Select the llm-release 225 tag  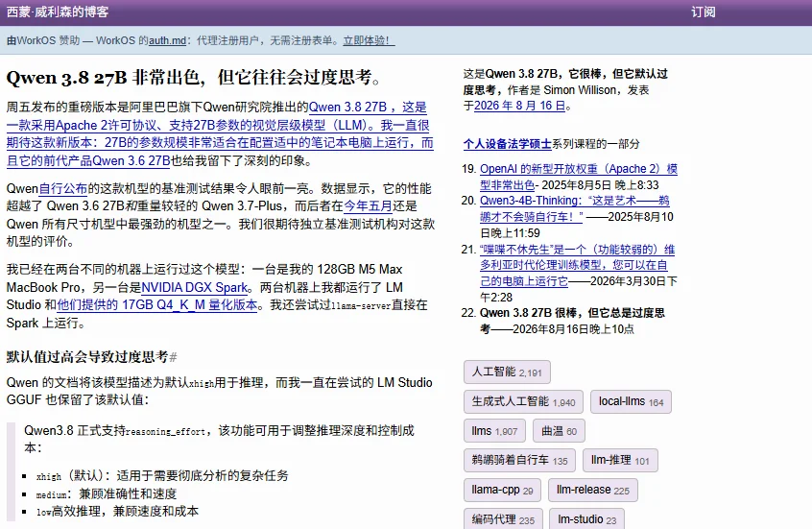click(593, 491)
